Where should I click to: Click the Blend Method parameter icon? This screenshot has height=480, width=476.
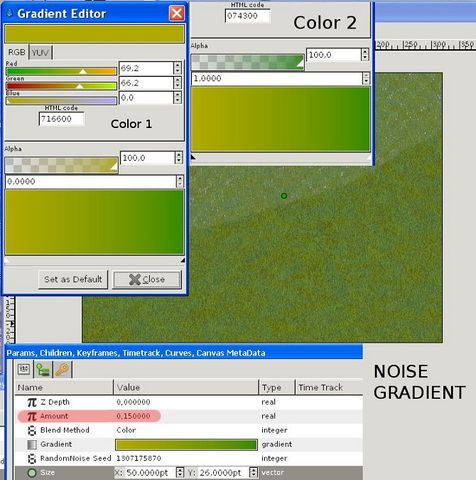click(32, 430)
